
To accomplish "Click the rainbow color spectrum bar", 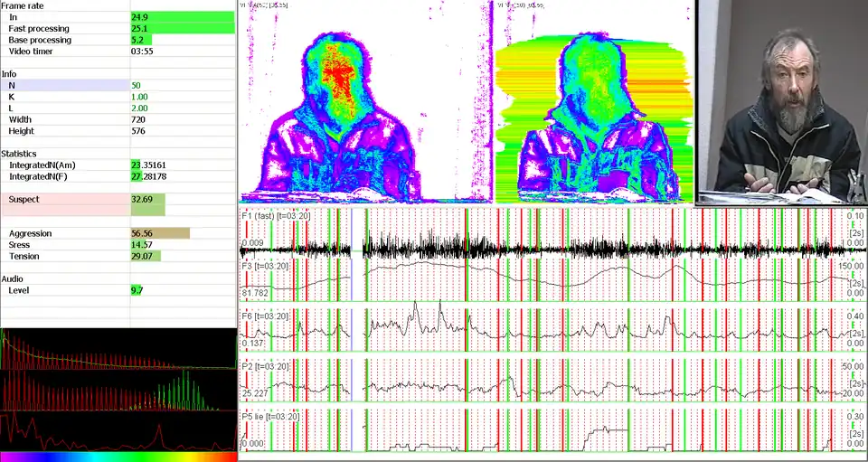I will pos(118,457).
